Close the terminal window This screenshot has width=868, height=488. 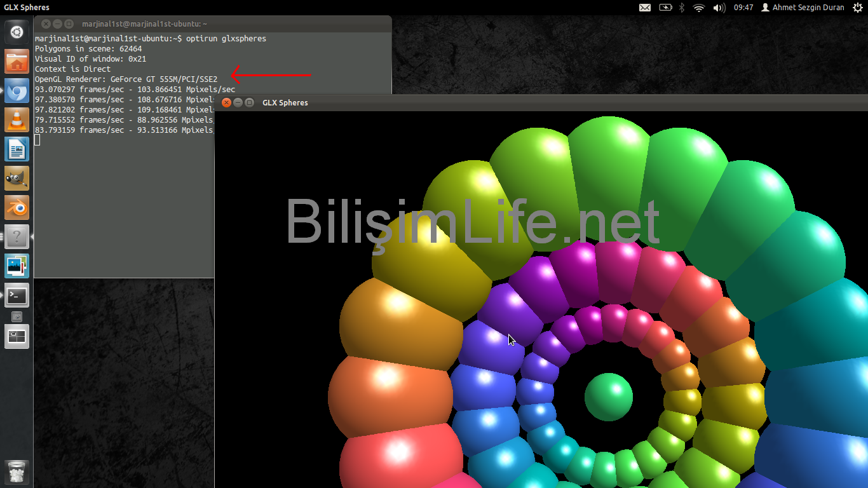click(46, 24)
